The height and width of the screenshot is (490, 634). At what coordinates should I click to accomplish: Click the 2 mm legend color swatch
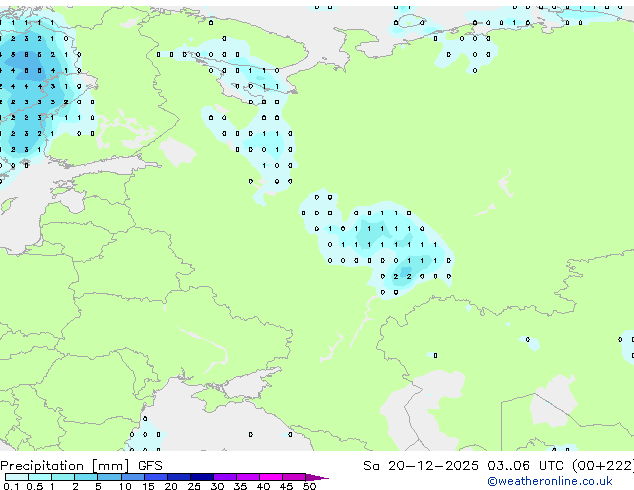click(86, 477)
